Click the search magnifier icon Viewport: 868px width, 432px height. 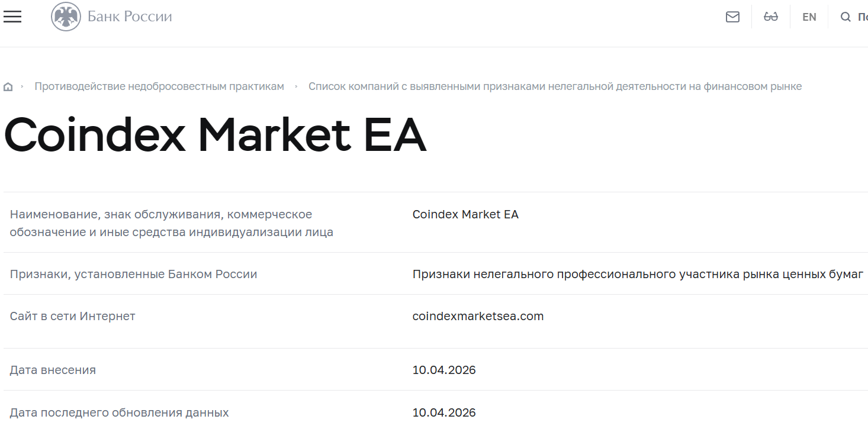pos(846,17)
